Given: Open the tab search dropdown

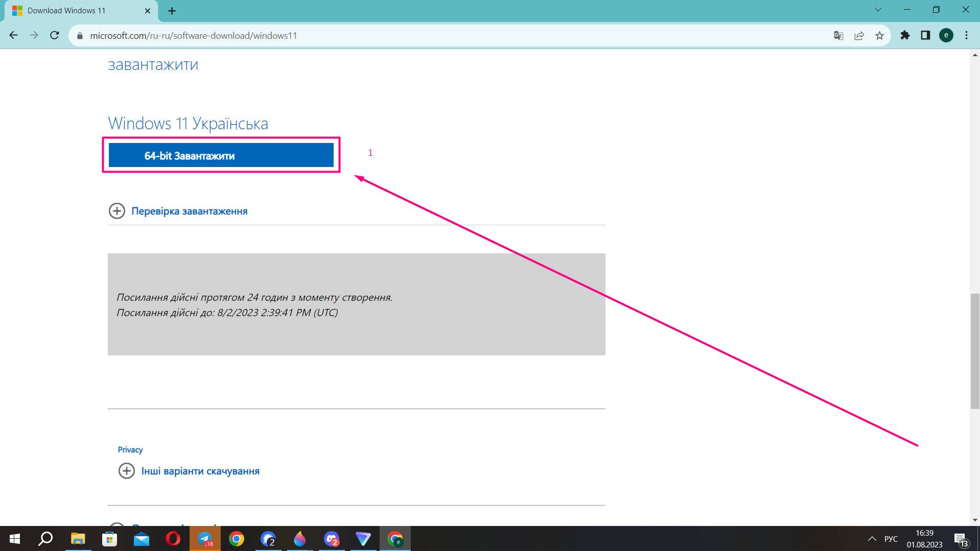Looking at the screenshot, I should 878,10.
